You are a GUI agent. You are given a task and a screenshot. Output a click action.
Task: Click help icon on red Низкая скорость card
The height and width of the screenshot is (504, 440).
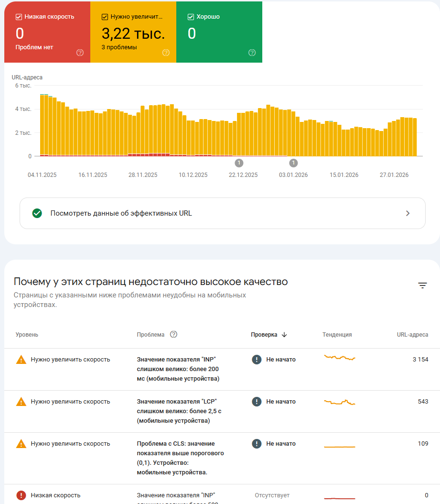[x=80, y=53]
